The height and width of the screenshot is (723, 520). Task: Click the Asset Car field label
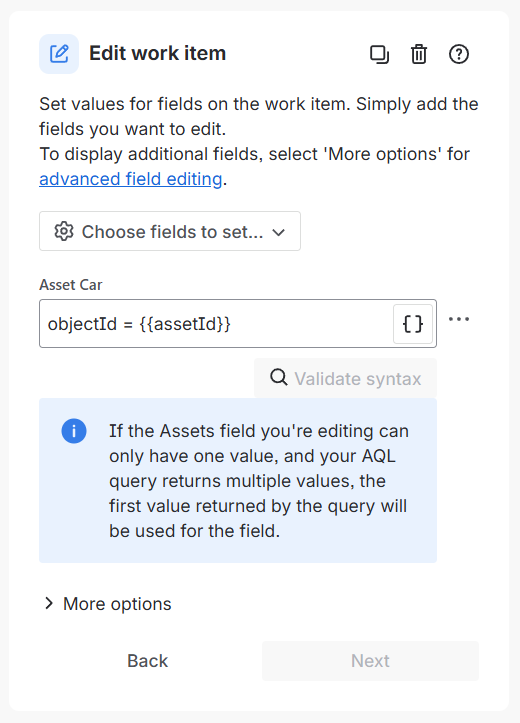(x=71, y=285)
